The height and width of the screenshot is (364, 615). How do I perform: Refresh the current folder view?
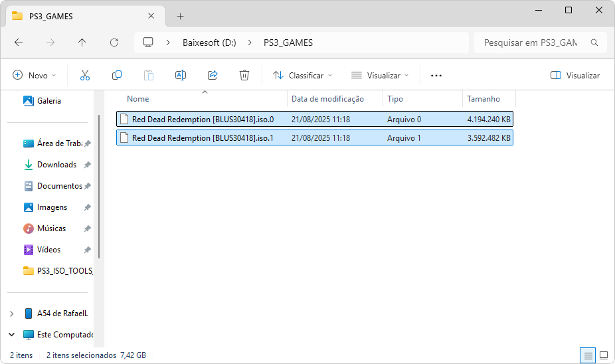click(114, 43)
